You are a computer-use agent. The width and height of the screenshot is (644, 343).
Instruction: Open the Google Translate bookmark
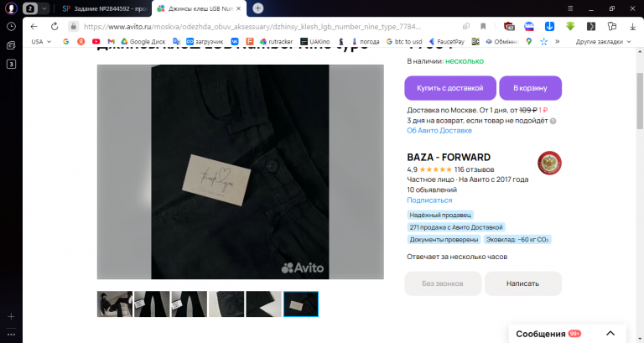pos(177,41)
